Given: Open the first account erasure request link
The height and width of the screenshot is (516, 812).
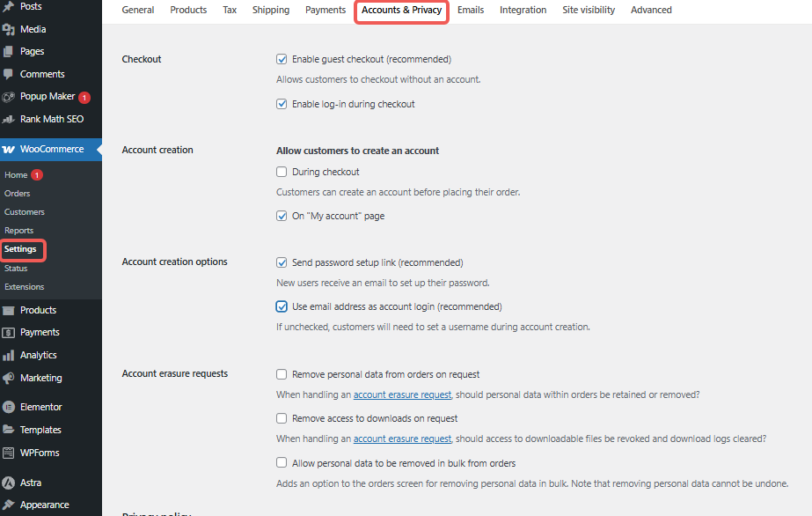Looking at the screenshot, I should [402, 395].
